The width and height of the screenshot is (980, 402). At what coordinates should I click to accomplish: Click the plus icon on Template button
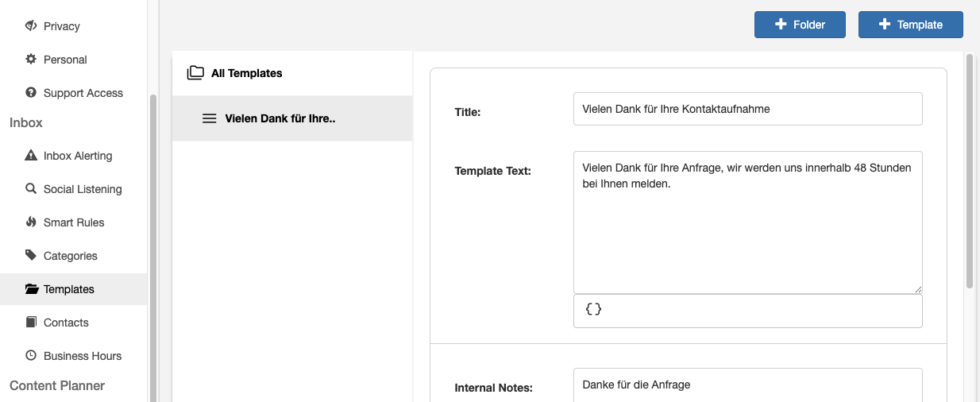click(885, 25)
